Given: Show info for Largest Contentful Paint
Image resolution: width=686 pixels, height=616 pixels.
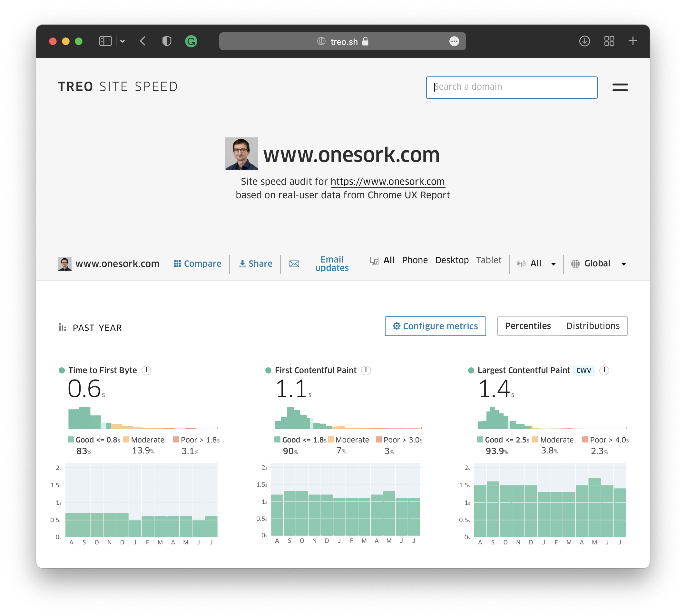Looking at the screenshot, I should pyautogui.click(x=604, y=370).
